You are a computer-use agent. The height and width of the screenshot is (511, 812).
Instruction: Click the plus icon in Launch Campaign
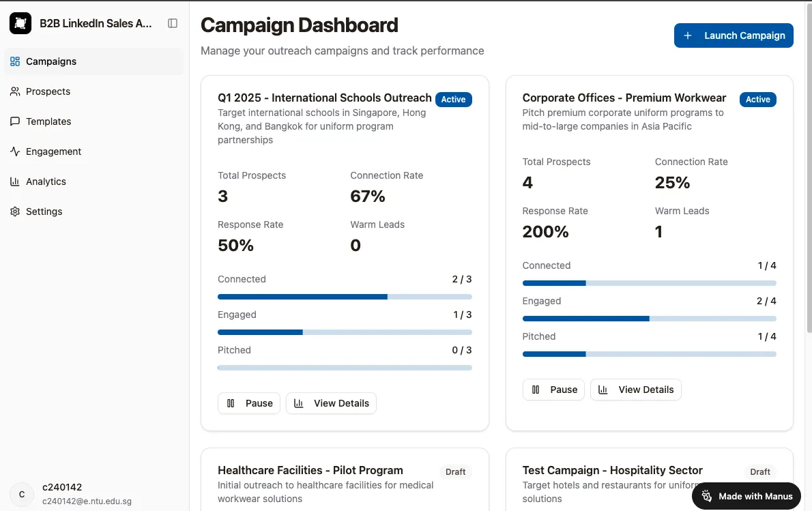[x=688, y=35]
